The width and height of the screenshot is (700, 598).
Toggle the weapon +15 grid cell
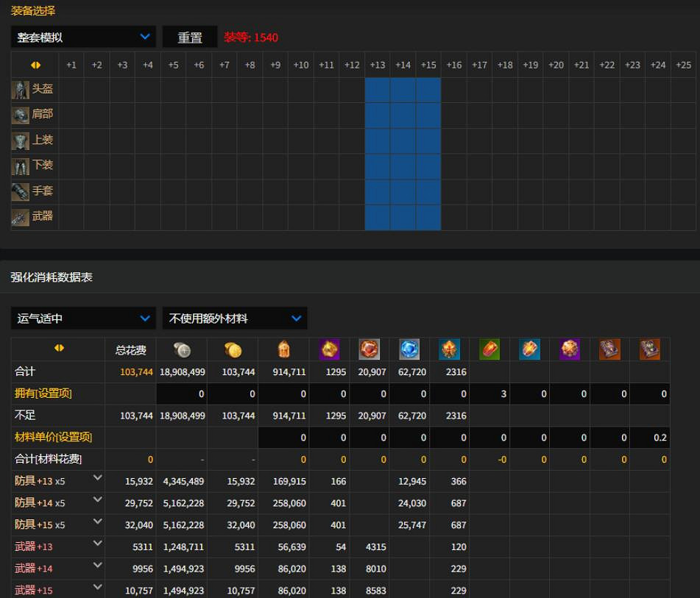[x=428, y=217]
